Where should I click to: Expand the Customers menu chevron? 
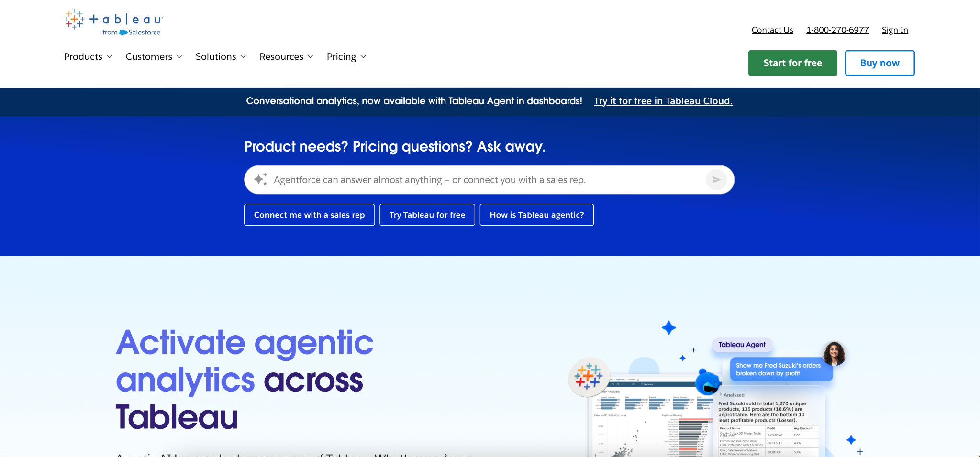(x=179, y=57)
